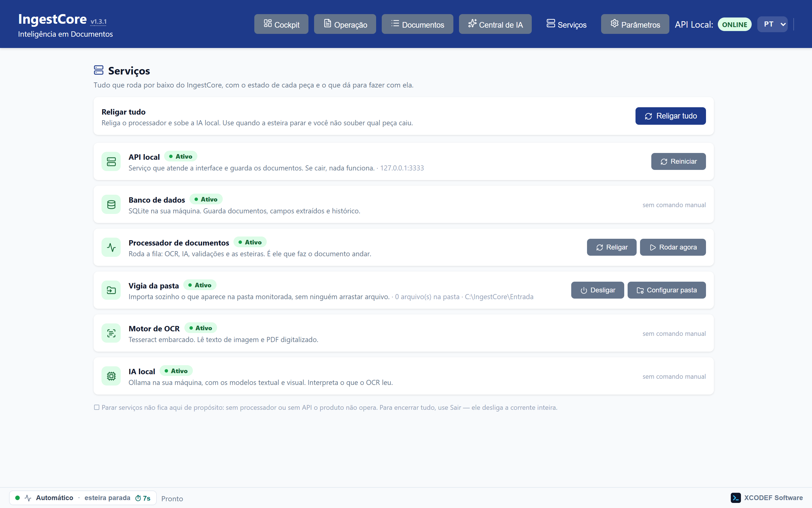Switch to the Documentos tab

pos(417,24)
